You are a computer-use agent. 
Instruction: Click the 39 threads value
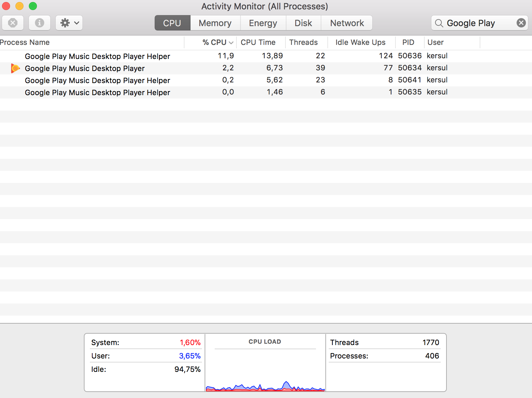tap(320, 68)
